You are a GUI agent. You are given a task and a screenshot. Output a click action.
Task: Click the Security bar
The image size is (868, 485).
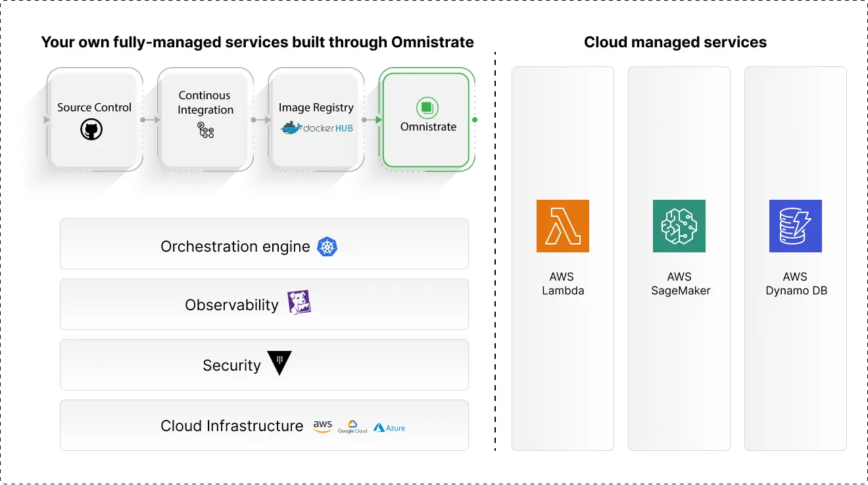pyautogui.click(x=264, y=365)
